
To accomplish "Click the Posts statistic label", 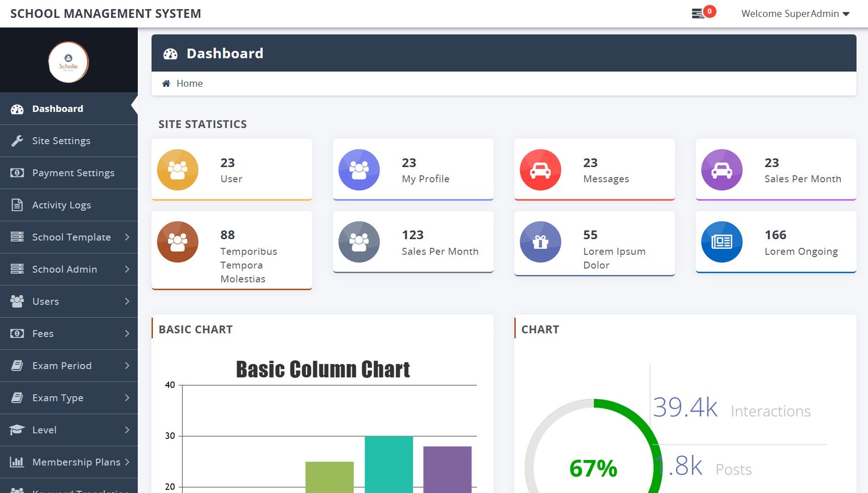I will pyautogui.click(x=733, y=470).
